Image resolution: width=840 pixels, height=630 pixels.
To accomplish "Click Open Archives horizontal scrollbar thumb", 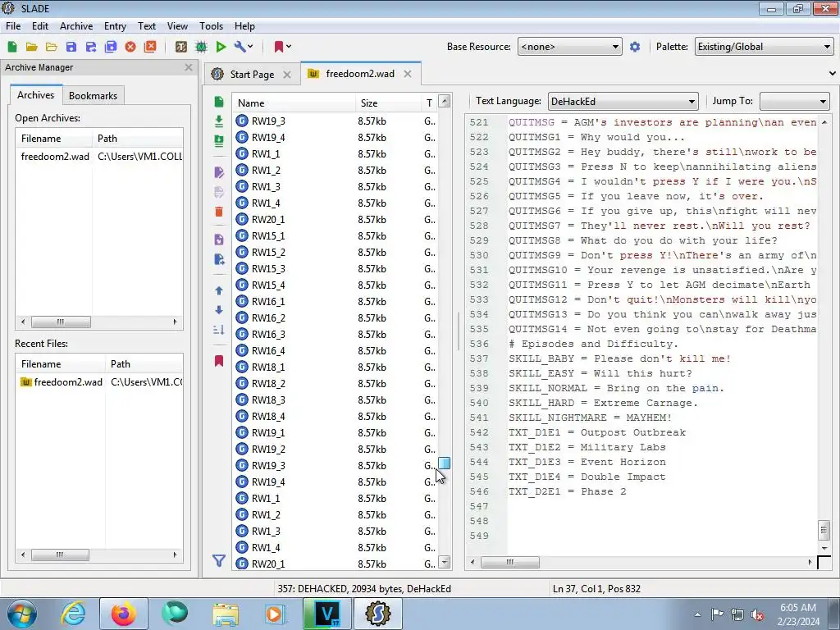I will (x=61, y=322).
